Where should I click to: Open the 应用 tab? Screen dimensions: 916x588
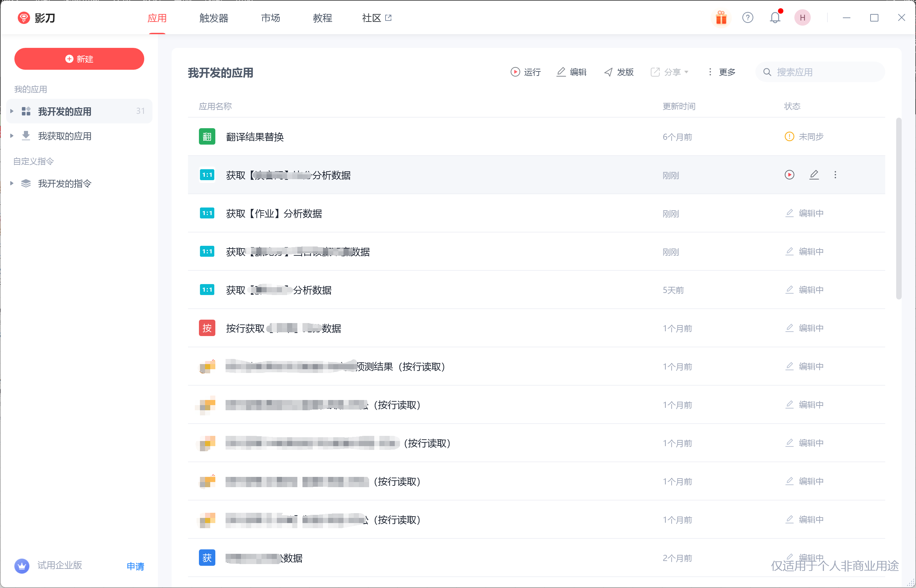click(157, 18)
